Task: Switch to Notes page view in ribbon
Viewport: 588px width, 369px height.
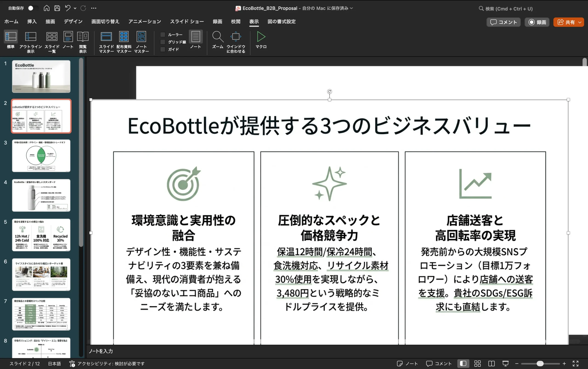Action: pos(68,40)
